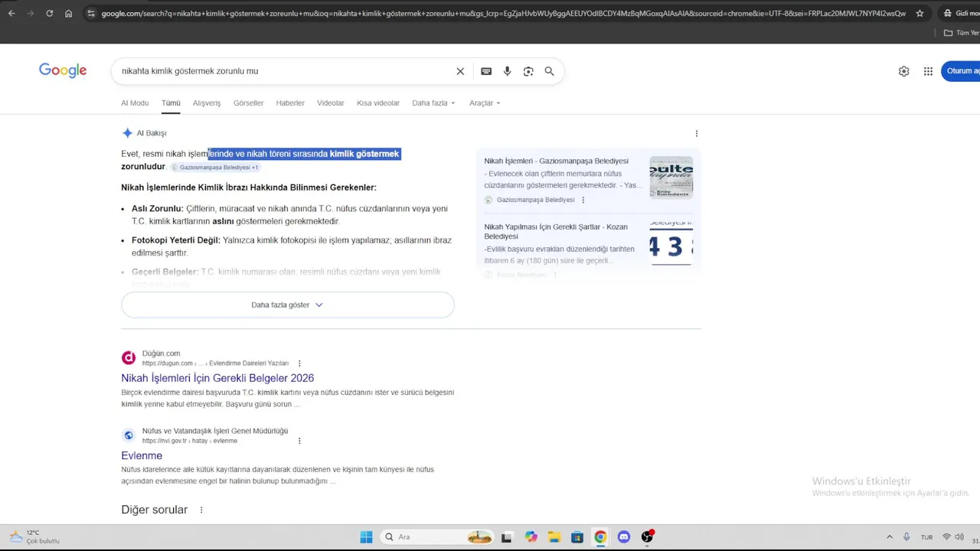The image size is (980, 551).
Task: Open AI Bakışı three-dot options menu
Action: (696, 133)
